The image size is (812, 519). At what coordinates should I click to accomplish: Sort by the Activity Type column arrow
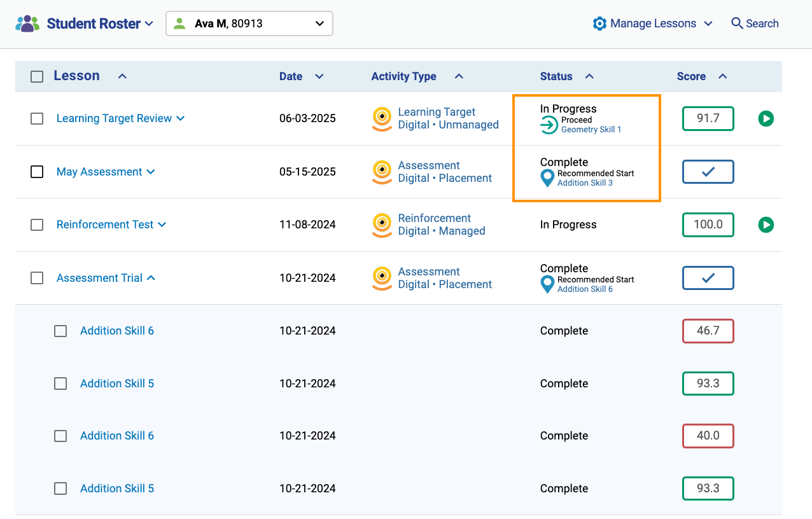click(x=459, y=76)
